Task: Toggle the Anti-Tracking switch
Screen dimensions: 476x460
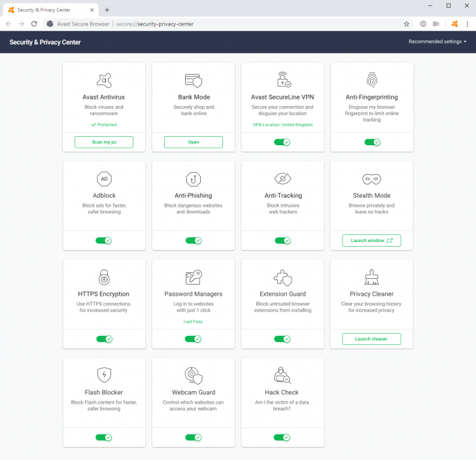Action: click(283, 241)
